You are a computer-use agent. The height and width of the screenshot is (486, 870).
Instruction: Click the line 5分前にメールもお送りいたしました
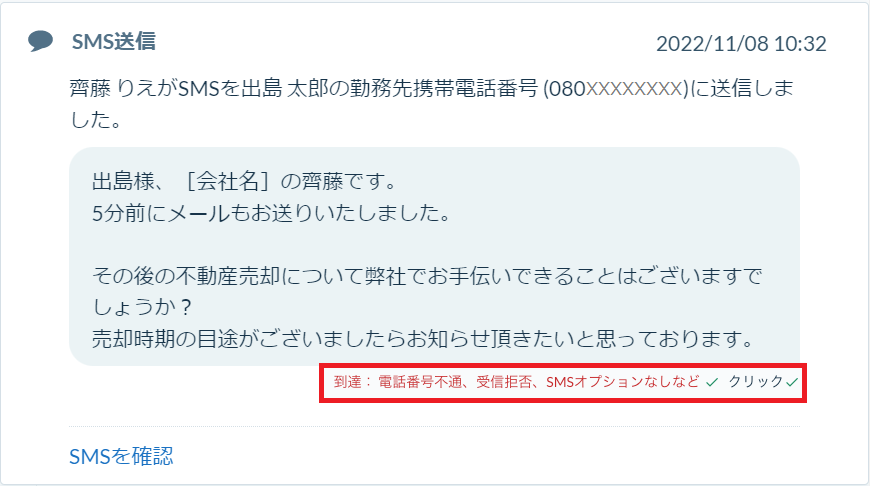[272, 213]
